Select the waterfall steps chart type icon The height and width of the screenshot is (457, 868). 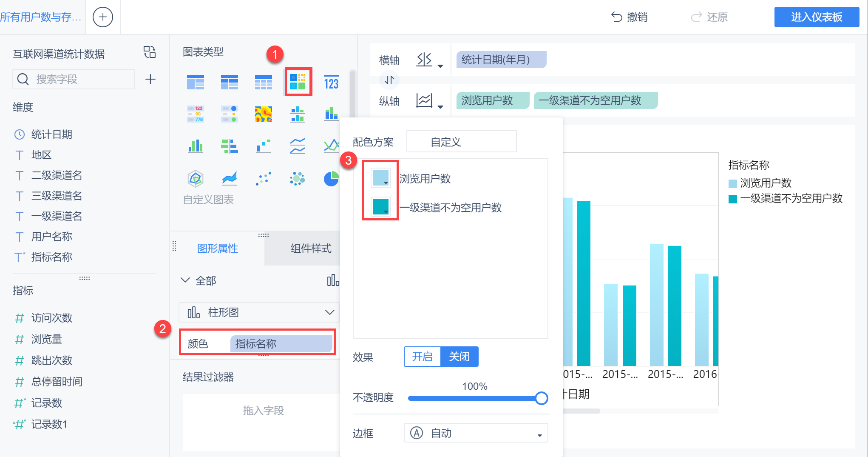(264, 146)
